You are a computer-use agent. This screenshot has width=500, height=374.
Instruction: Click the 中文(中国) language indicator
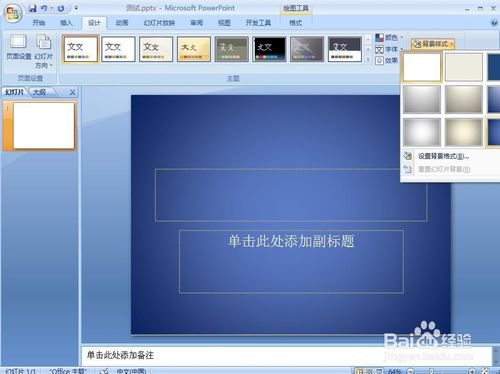tap(131, 371)
